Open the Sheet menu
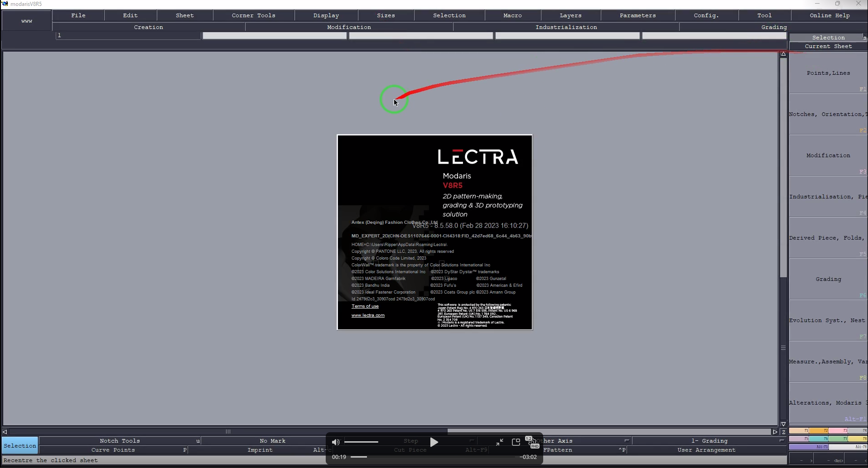The width and height of the screenshot is (868, 468). click(185, 15)
